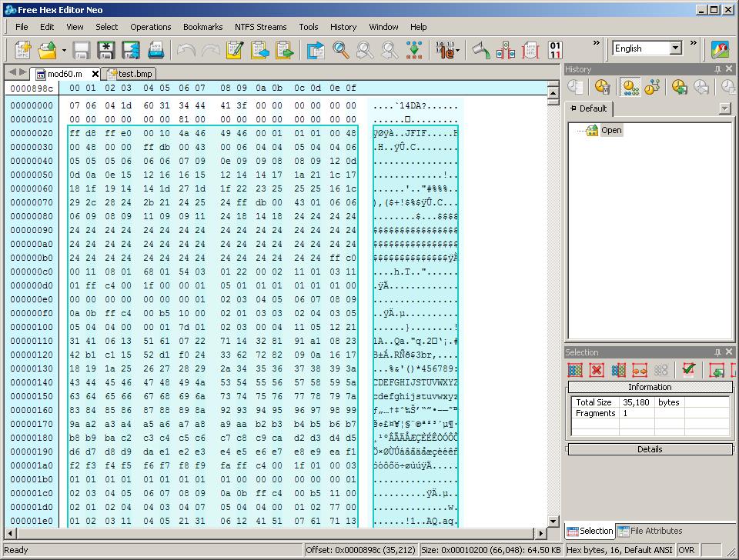Expand the Open file dropdown arrow
This screenshot has width=739, height=560.
pyautogui.click(x=64, y=49)
